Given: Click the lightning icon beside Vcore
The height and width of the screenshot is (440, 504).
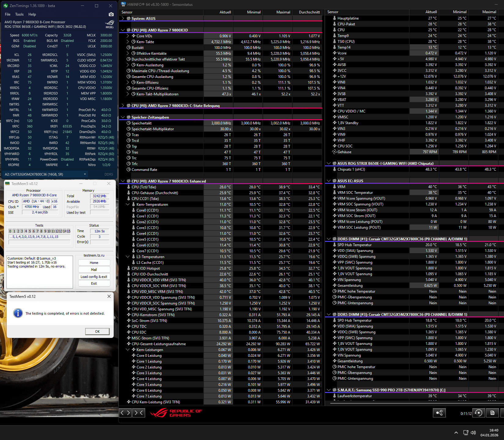Looking at the screenshot, I should pyautogui.click(x=334, y=53).
